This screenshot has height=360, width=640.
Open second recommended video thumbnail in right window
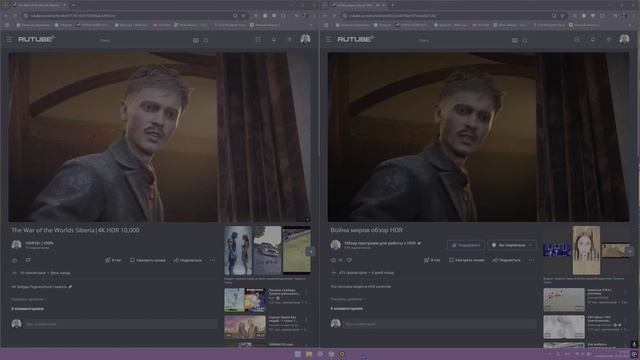pos(564,327)
